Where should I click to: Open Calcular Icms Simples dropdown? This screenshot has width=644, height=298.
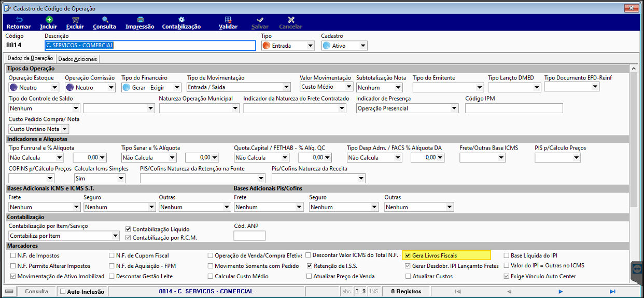click(x=121, y=178)
